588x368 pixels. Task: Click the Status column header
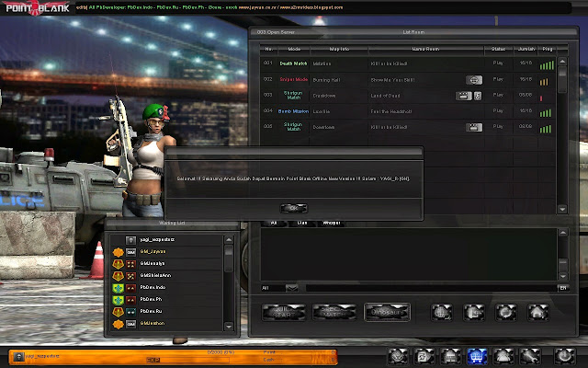[498, 49]
